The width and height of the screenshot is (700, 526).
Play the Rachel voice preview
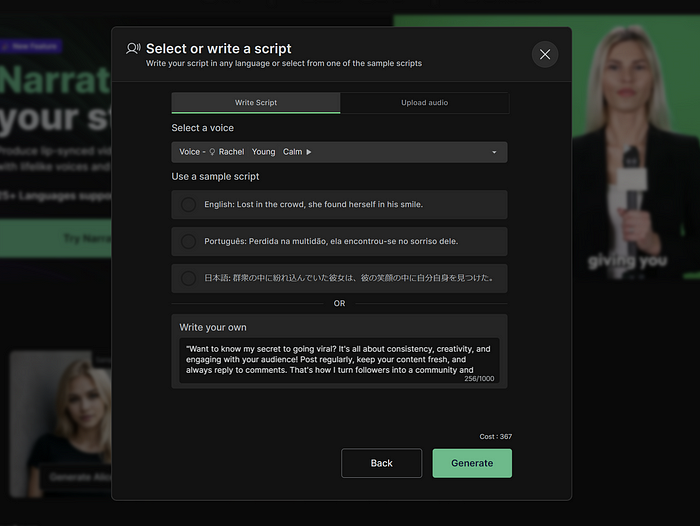308,152
